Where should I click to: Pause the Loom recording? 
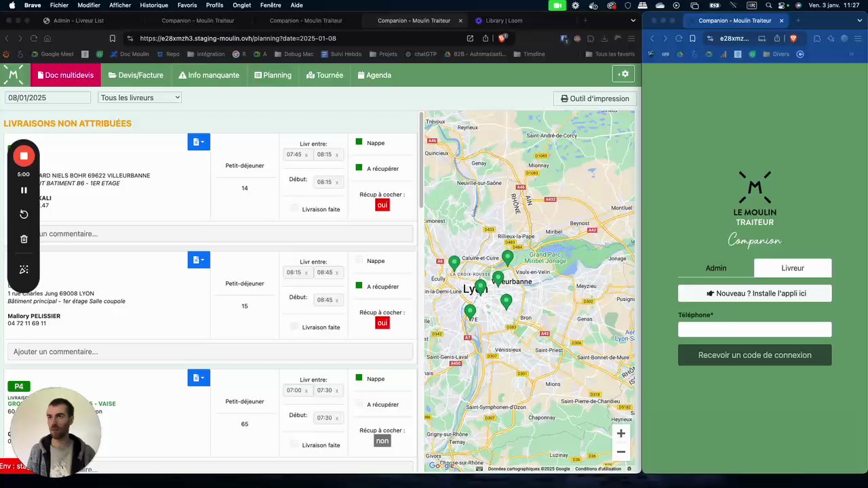tap(24, 190)
